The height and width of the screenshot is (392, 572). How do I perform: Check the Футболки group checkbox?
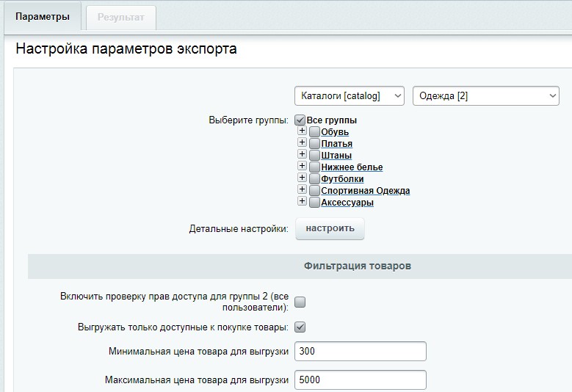tap(314, 179)
